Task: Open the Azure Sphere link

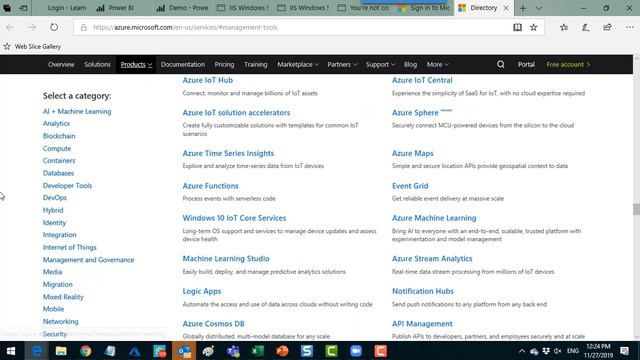Action: 415,113
